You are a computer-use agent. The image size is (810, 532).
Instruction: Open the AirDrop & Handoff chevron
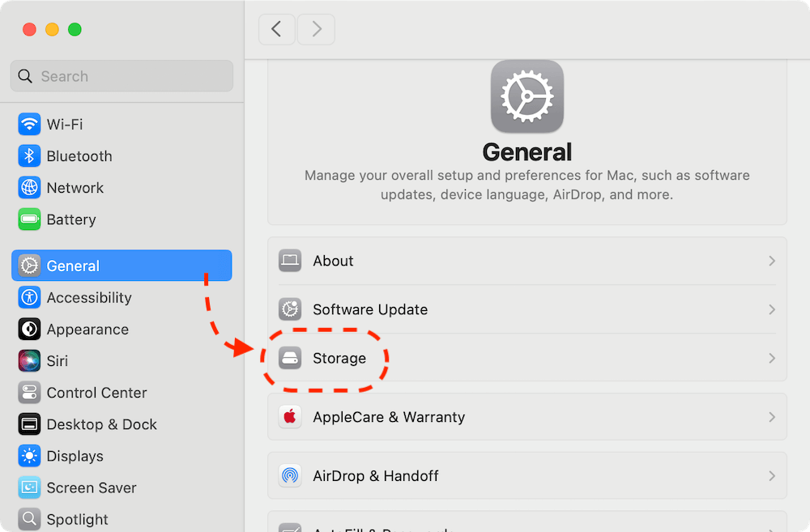(771, 476)
